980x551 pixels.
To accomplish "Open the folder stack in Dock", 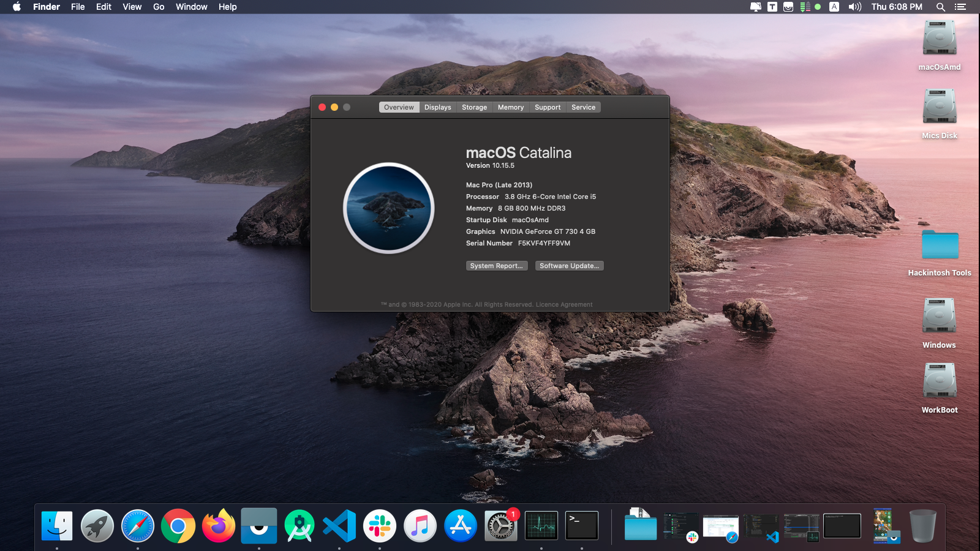I will (640, 525).
